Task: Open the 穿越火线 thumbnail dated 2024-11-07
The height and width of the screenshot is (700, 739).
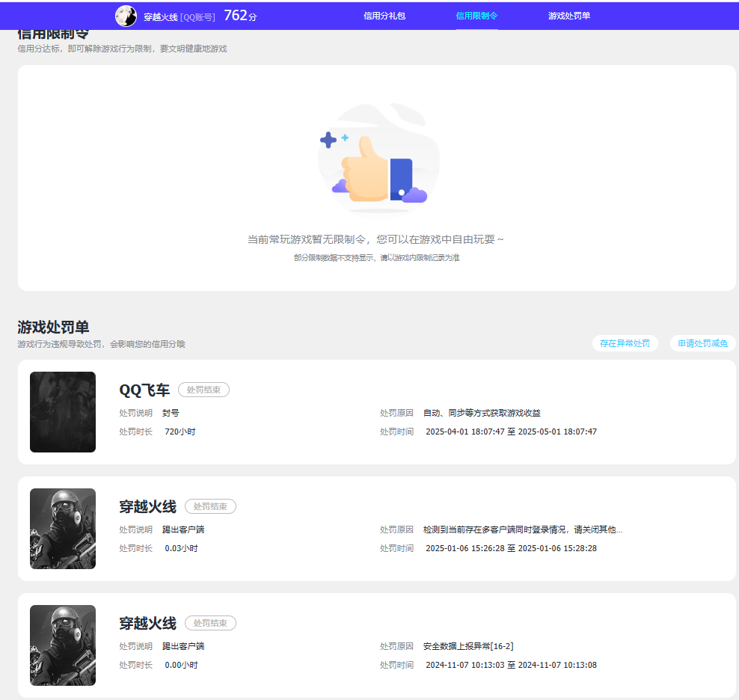Action: [x=63, y=645]
